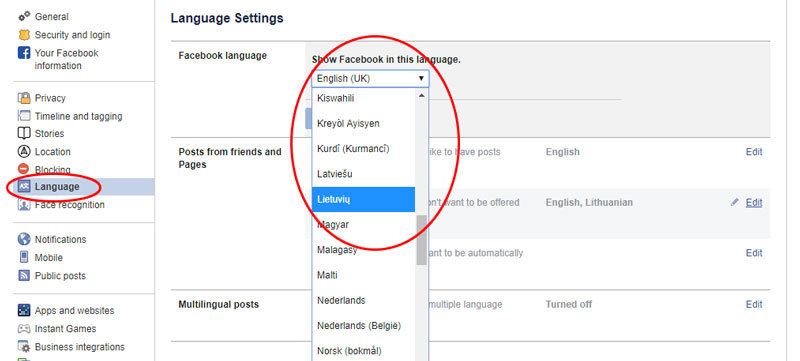800x361 pixels.
Task: Open Timeline and tagging settings
Action: coord(79,116)
